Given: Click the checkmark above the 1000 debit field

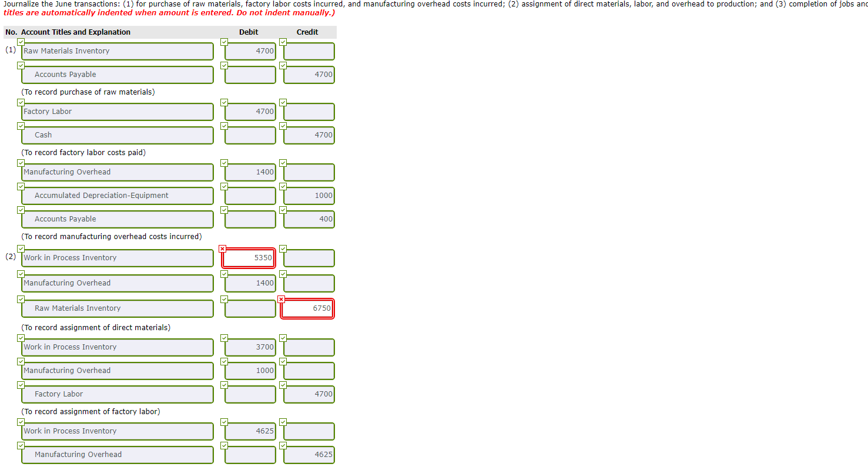Looking at the screenshot, I should pyautogui.click(x=224, y=361).
